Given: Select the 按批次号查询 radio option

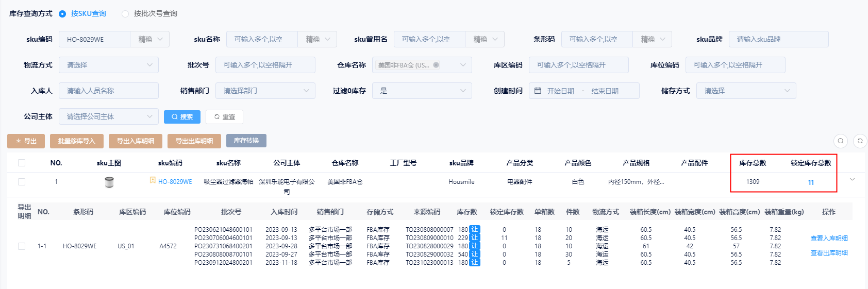Looking at the screenshot, I should [125, 14].
